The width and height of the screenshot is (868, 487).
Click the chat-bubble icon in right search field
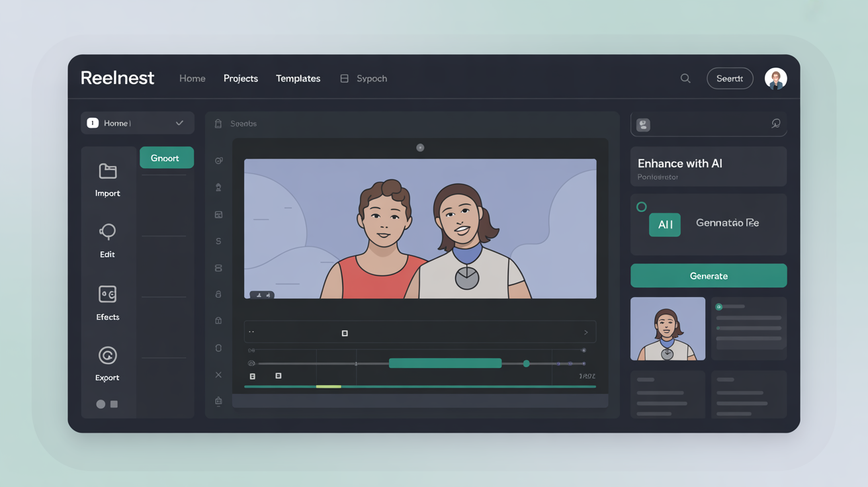point(775,124)
